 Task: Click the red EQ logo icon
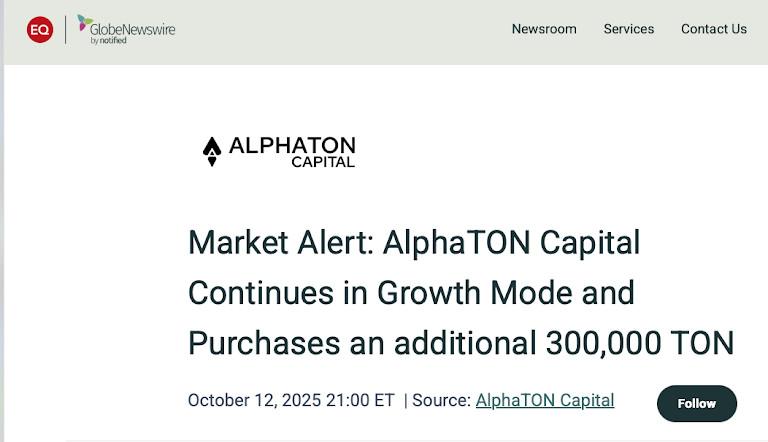pyautogui.click(x=40, y=30)
